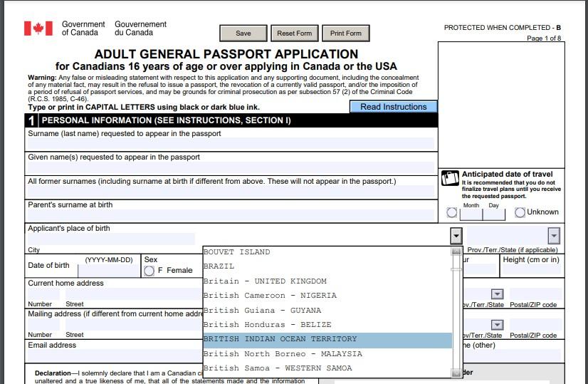This screenshot has width=588, height=384.
Task: Choose British North Borneo - MALAYSIA option
Action: 327,354
